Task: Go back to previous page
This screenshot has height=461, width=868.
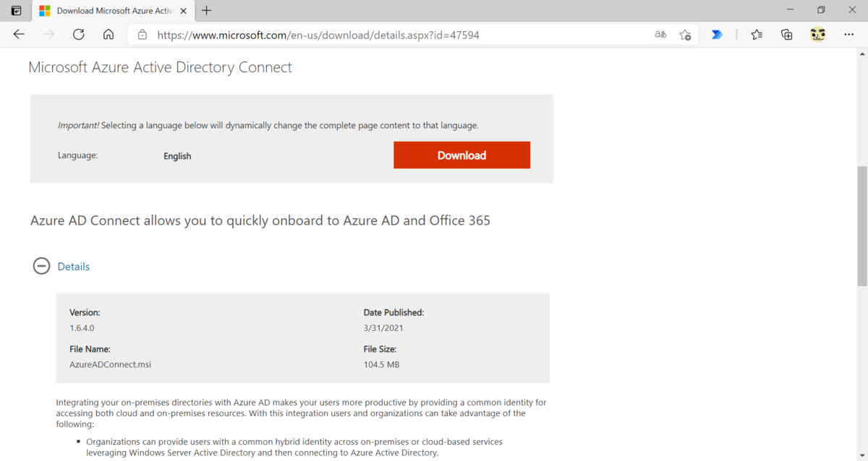Action: (20, 35)
